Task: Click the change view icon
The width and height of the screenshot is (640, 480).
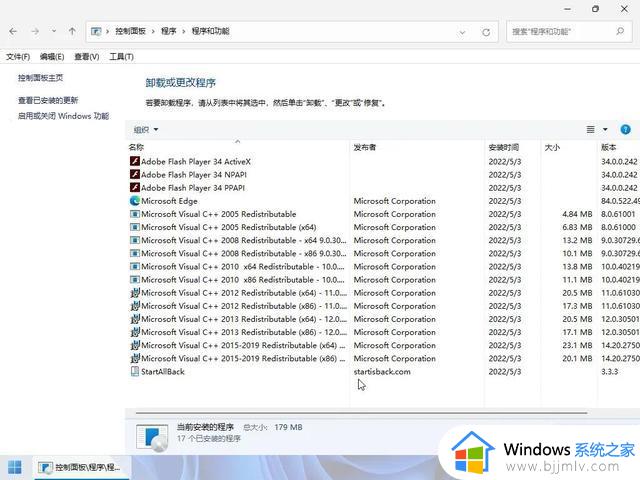Action: click(x=590, y=130)
